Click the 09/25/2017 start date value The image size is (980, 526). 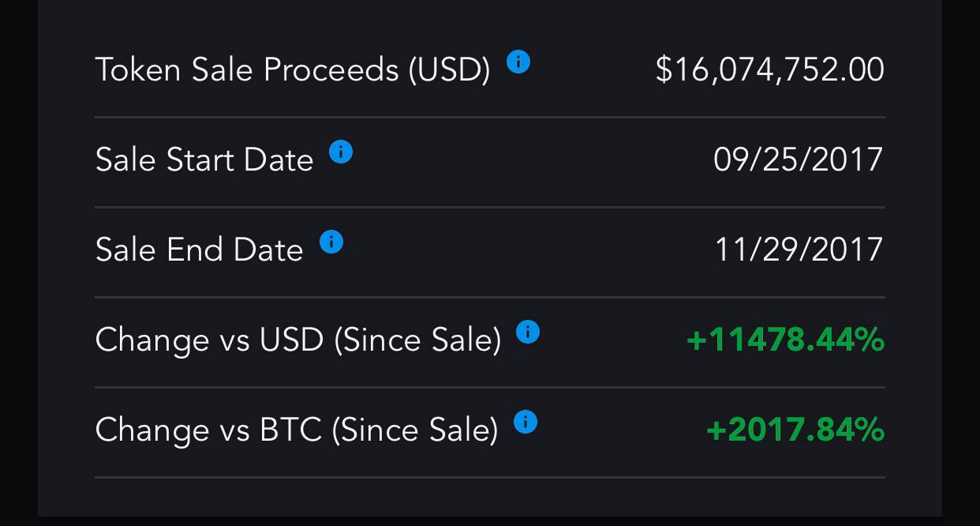798,160
